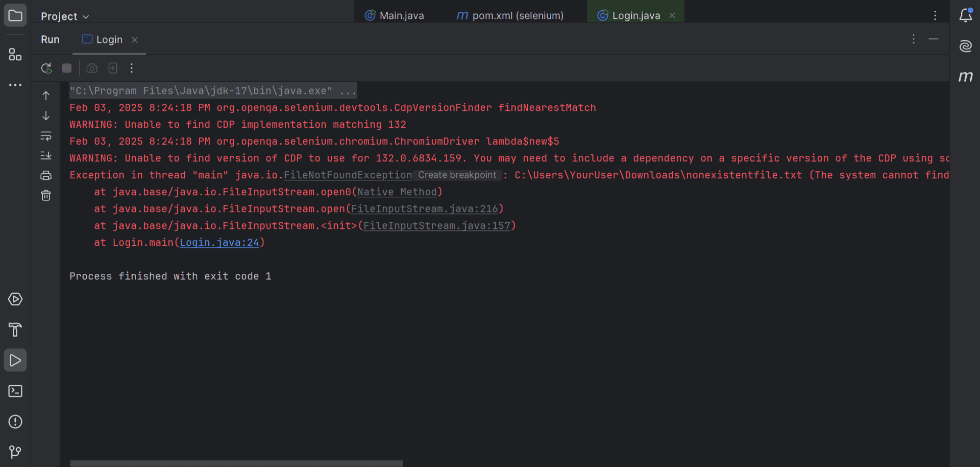
Task: Follow the Login.java:24 stack trace link
Action: [x=219, y=242]
